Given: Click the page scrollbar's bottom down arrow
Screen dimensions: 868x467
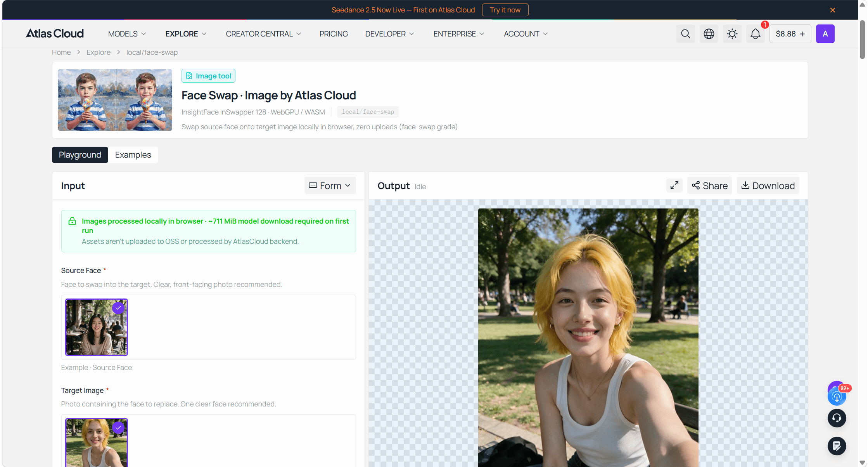Looking at the screenshot, I should (x=863, y=463).
